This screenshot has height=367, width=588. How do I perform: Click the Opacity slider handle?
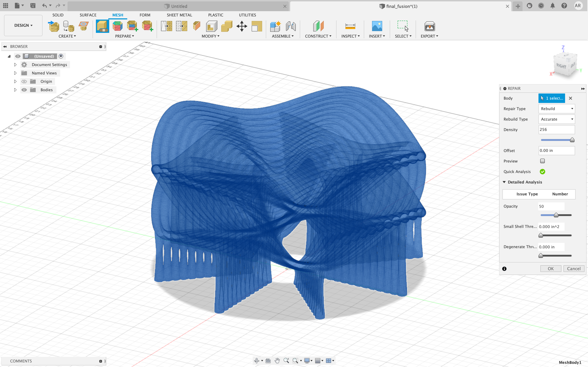(556, 215)
